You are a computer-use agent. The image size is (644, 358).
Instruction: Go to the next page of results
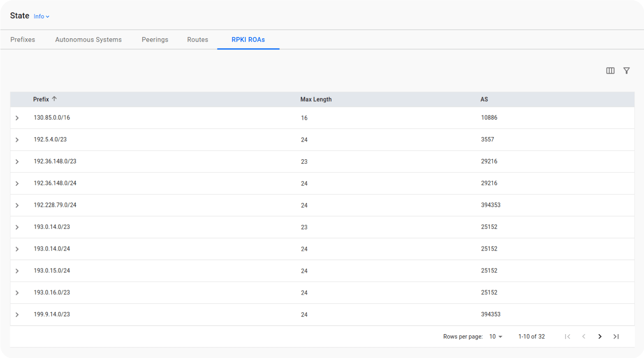click(600, 337)
